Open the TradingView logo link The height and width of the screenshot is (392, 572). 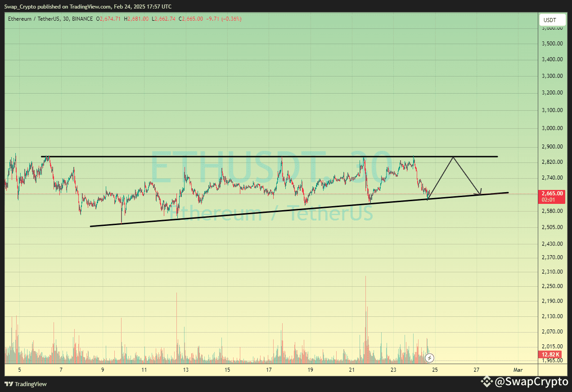coord(26,384)
